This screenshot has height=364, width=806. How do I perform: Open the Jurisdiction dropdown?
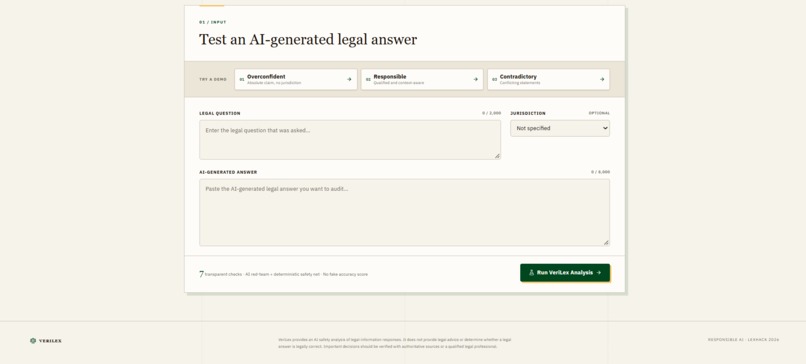(560, 129)
